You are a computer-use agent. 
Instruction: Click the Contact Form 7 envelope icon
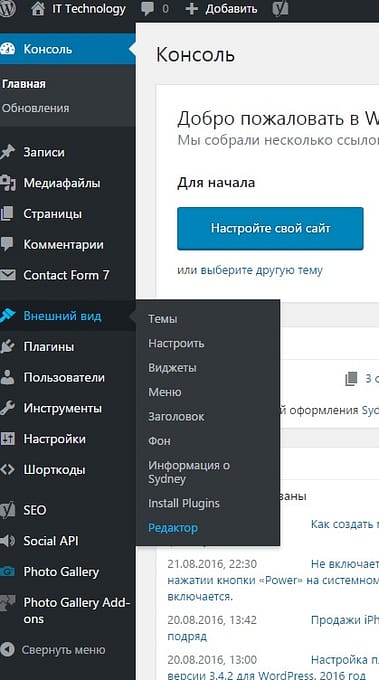[x=7, y=275]
